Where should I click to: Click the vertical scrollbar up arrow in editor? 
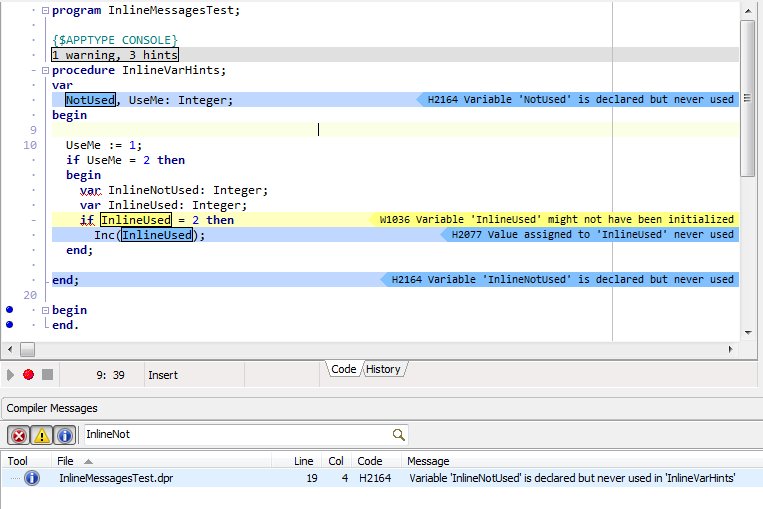click(x=748, y=10)
